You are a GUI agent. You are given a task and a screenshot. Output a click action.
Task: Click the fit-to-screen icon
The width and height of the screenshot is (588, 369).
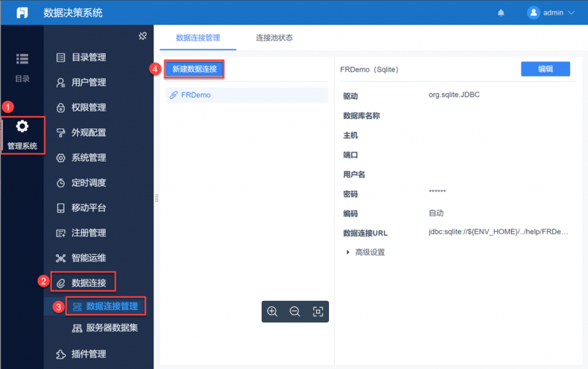click(x=318, y=312)
